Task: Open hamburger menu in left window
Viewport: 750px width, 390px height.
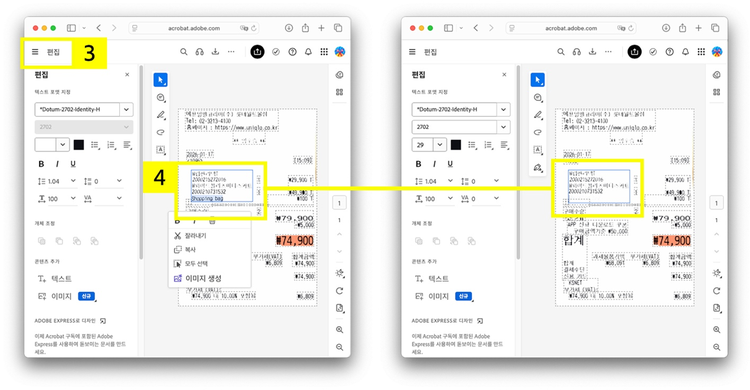Action: coord(35,52)
